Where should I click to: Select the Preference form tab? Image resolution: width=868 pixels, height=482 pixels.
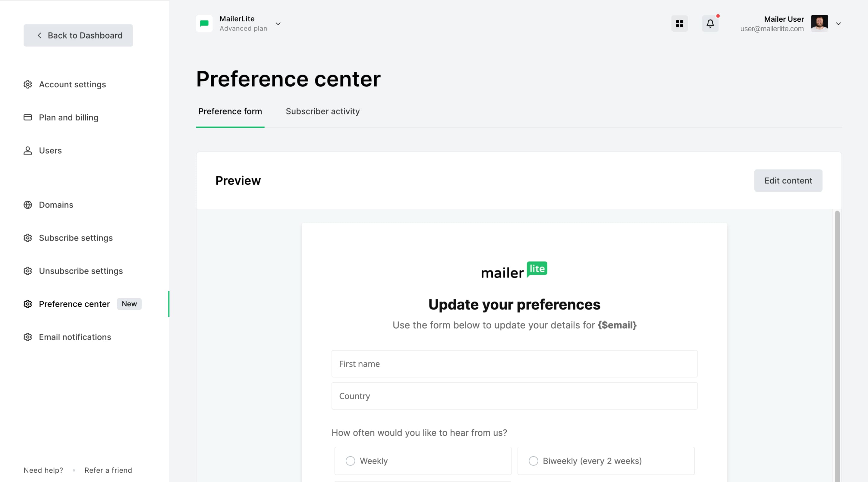tap(230, 111)
